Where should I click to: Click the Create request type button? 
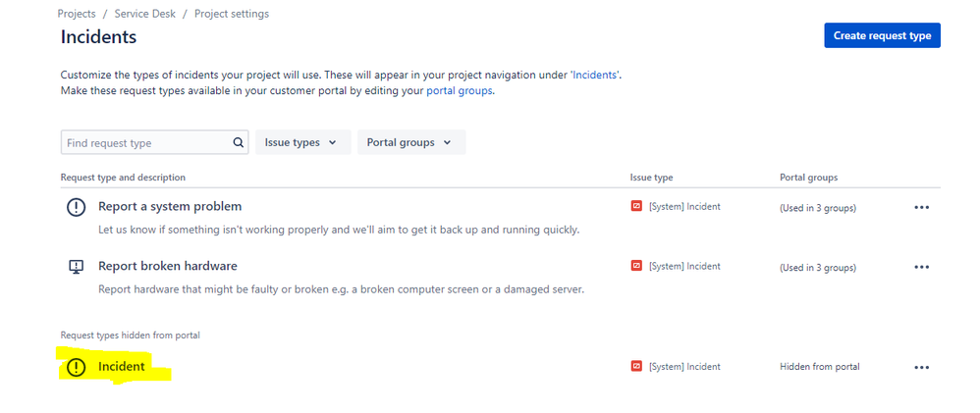coord(882,35)
